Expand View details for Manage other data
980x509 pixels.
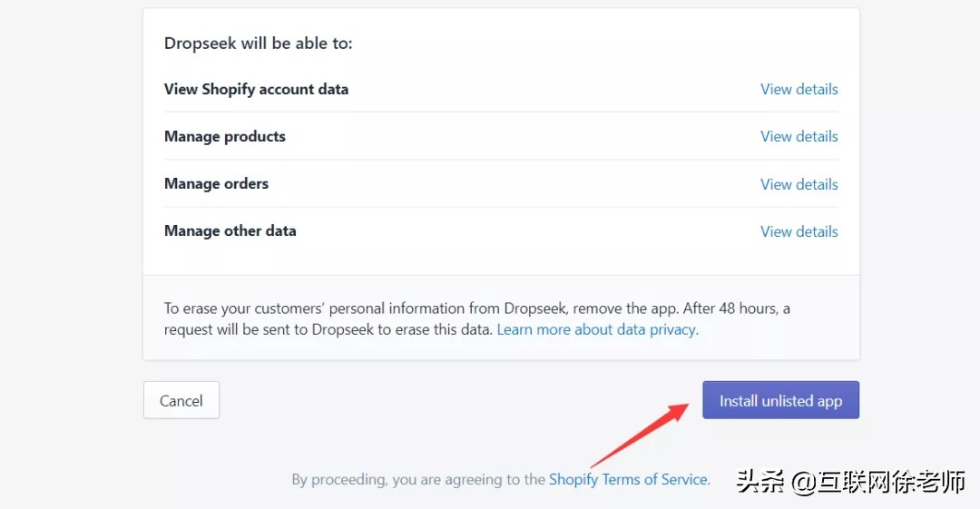pos(799,231)
